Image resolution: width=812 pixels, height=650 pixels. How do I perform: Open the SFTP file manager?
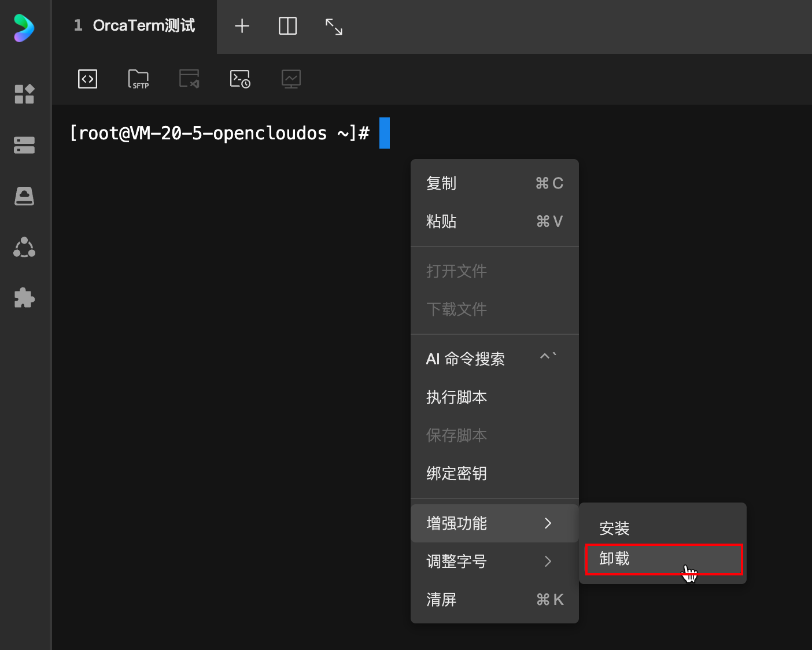138,79
